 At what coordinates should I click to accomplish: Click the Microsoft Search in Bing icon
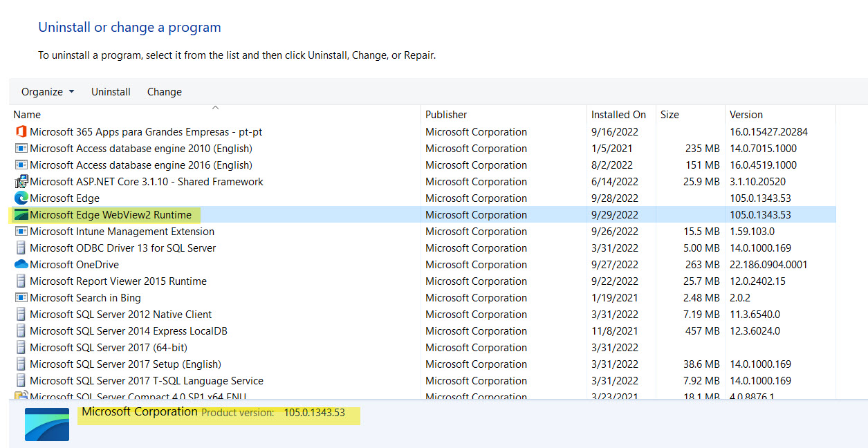(x=21, y=298)
